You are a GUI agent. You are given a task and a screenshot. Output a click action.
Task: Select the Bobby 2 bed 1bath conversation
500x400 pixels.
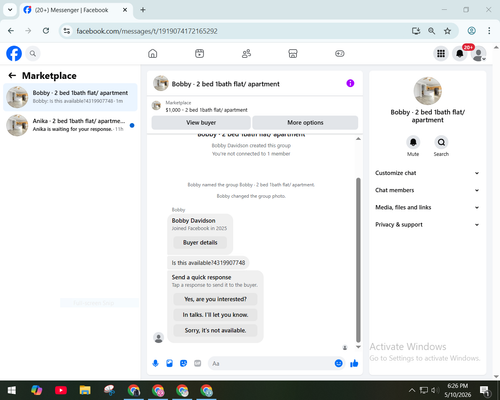pyautogui.click(x=70, y=97)
